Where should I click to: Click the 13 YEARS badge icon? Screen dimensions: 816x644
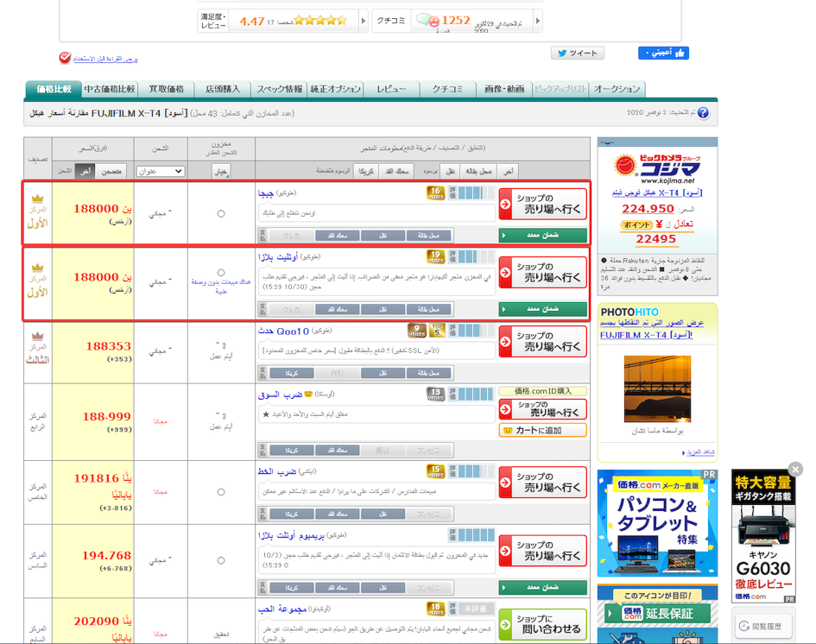coord(435,395)
